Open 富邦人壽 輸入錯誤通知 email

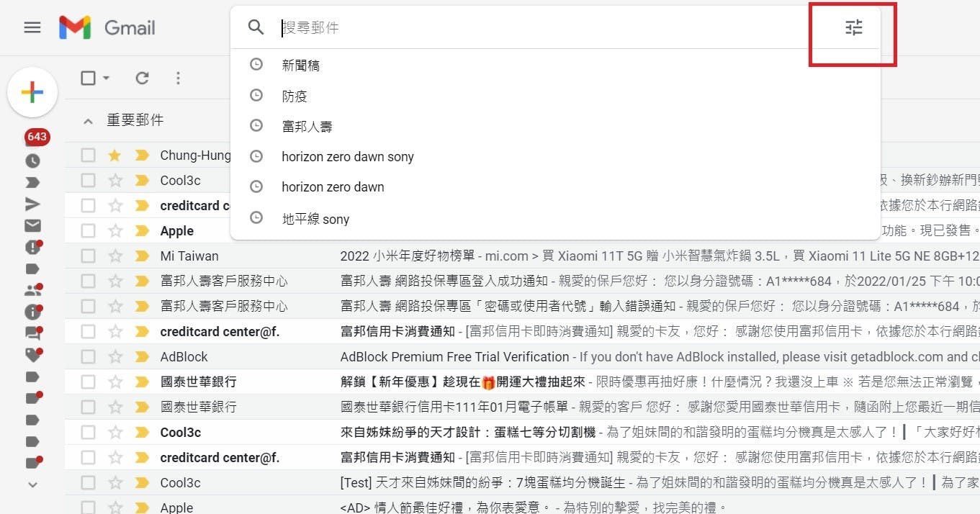[x=522, y=307]
